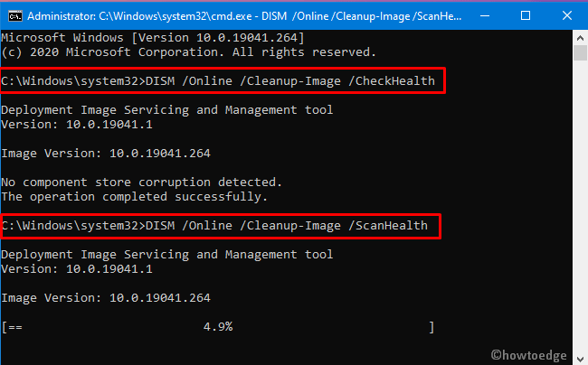Close the Command Prompt window
Image resolution: width=588 pixels, height=365 pixels.
[568, 14]
